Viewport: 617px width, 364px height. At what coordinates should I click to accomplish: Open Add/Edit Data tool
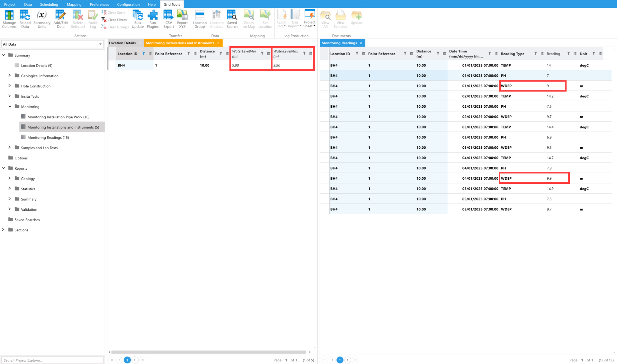tap(60, 19)
